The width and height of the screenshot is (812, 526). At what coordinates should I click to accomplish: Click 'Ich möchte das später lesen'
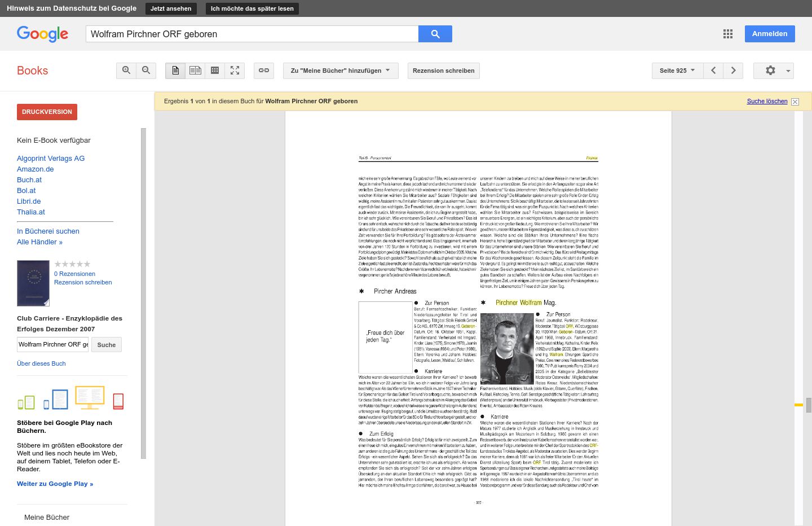(x=252, y=8)
